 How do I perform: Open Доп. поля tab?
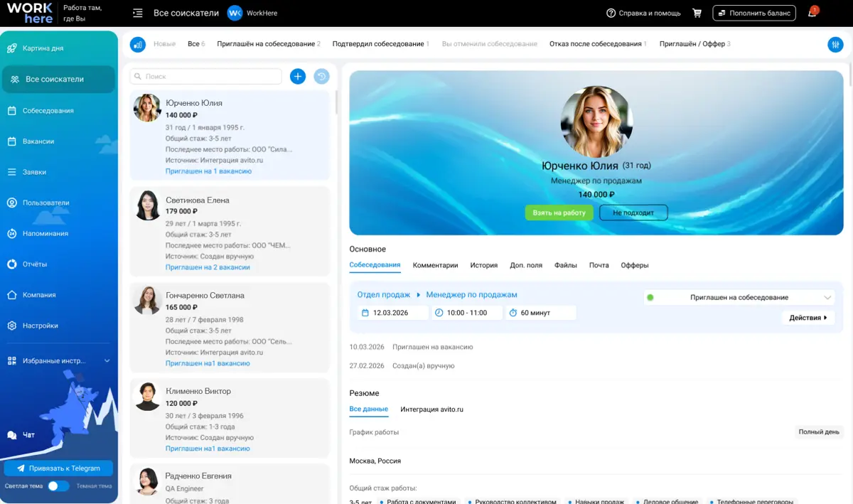526,265
